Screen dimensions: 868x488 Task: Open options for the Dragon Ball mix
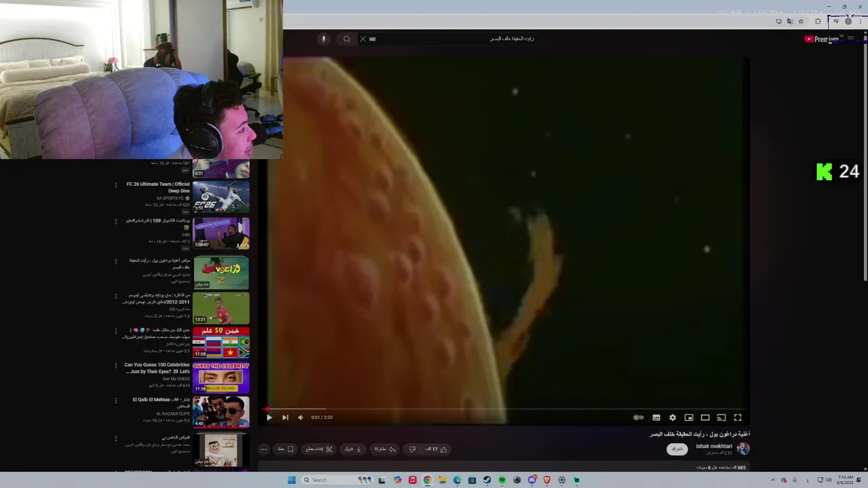(115, 261)
